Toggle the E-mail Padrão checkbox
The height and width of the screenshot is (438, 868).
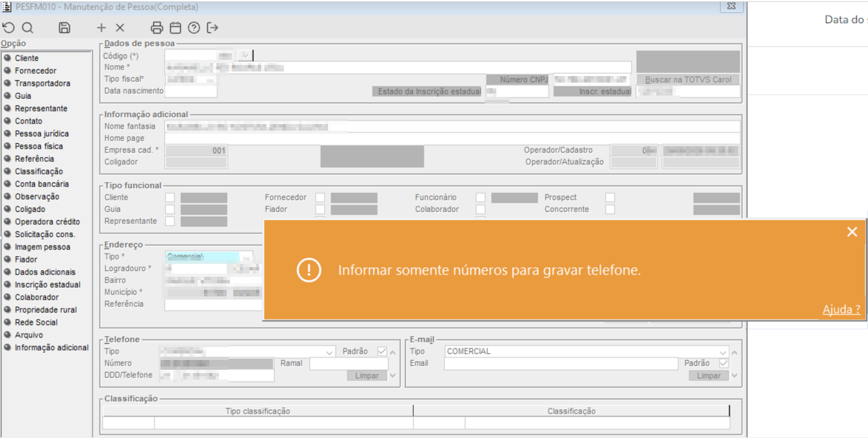point(724,363)
